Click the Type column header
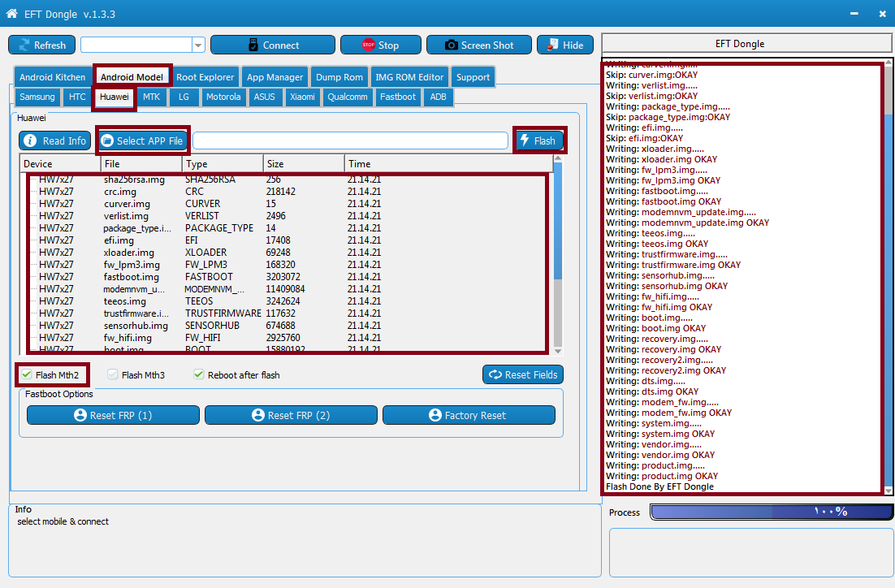Screen dimensions: 895x588 (223, 164)
